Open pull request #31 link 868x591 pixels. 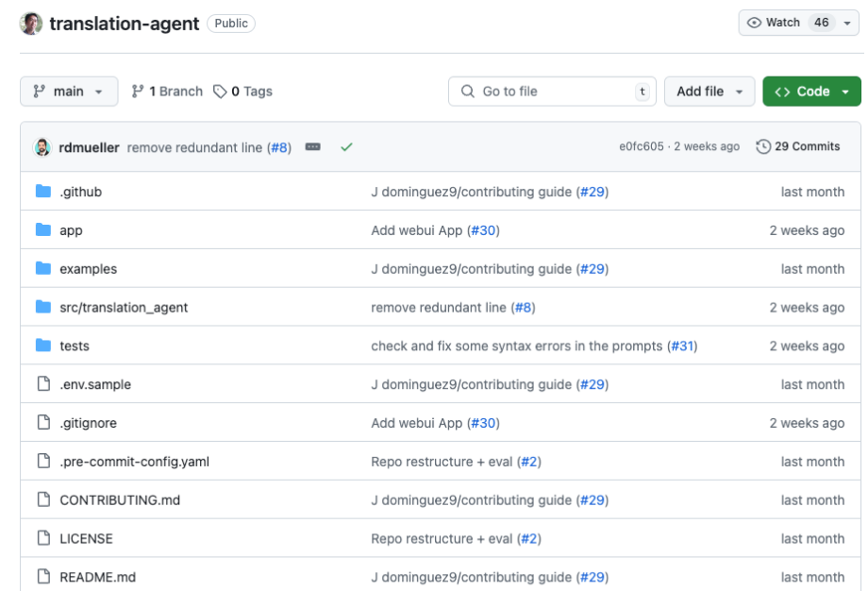coord(682,346)
